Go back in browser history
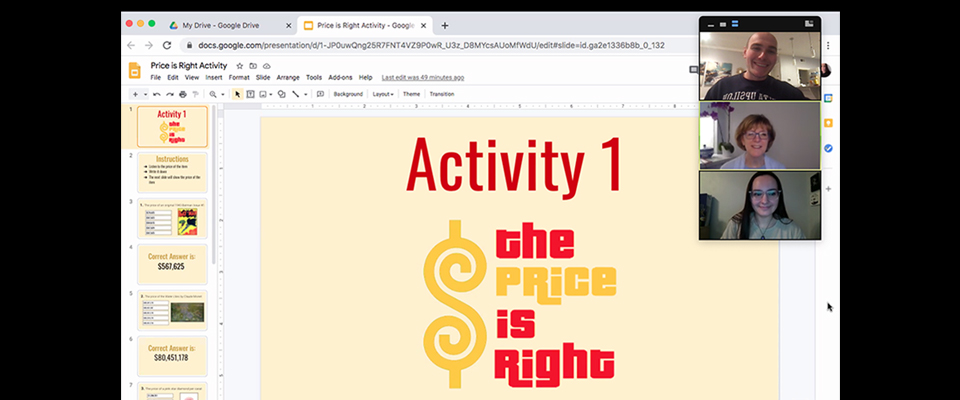This screenshot has height=400, width=960. tap(131, 45)
